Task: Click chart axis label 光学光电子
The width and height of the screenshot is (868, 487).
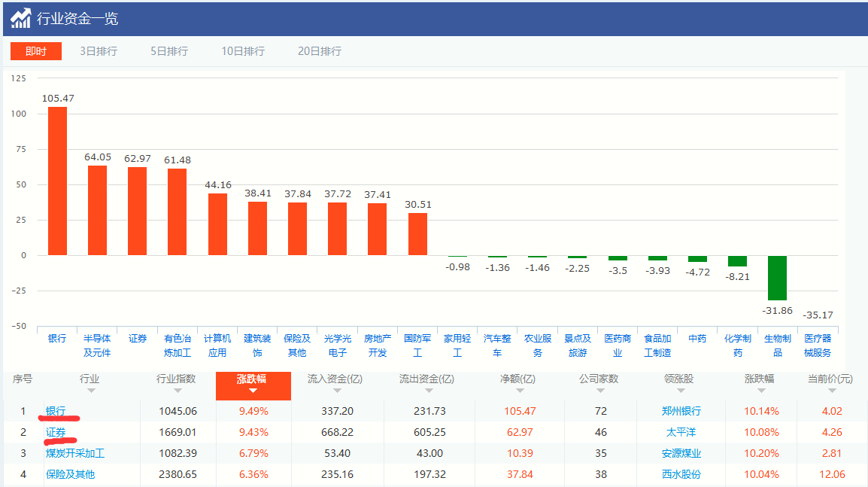Action: click(338, 345)
